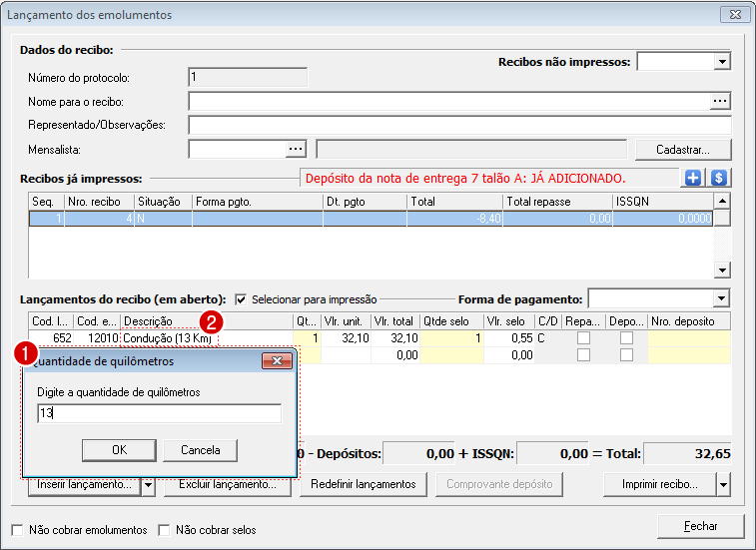Click Excluir lançamento... button

pos(228,485)
